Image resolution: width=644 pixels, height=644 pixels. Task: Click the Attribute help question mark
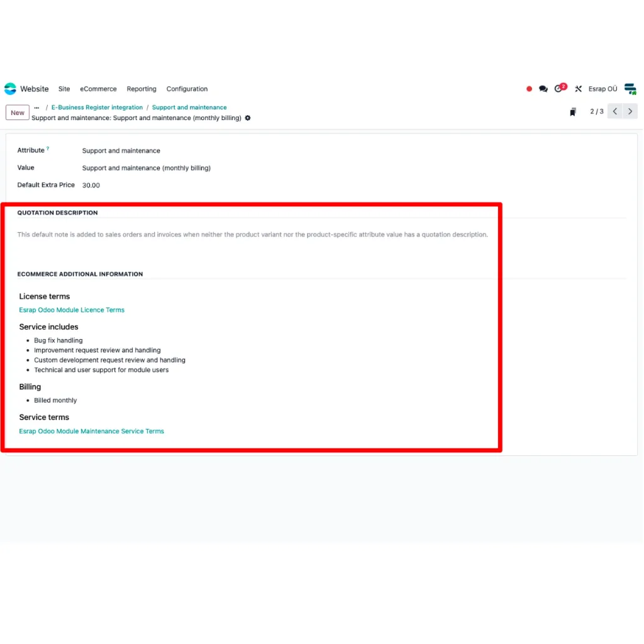click(48, 148)
